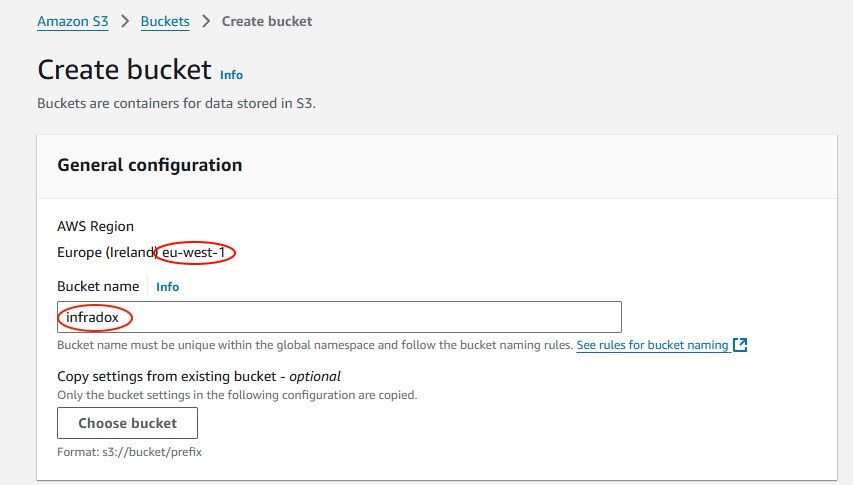
Task: Open external link icon beside bucket naming rules
Action: [x=740, y=345]
